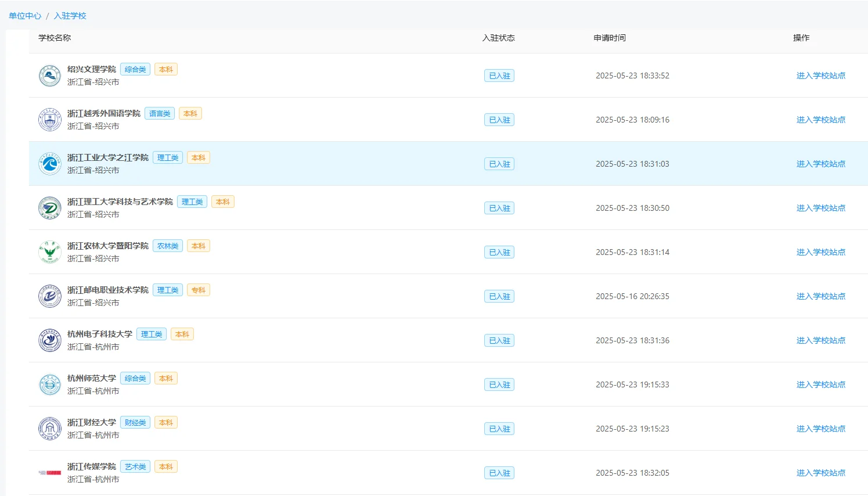Enter school site for 浙江传媒学院
The image size is (868, 496).
coord(821,473)
